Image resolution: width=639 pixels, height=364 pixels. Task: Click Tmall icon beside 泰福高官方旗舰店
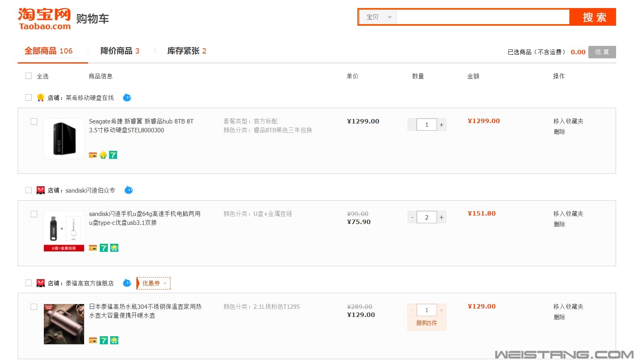point(41,283)
